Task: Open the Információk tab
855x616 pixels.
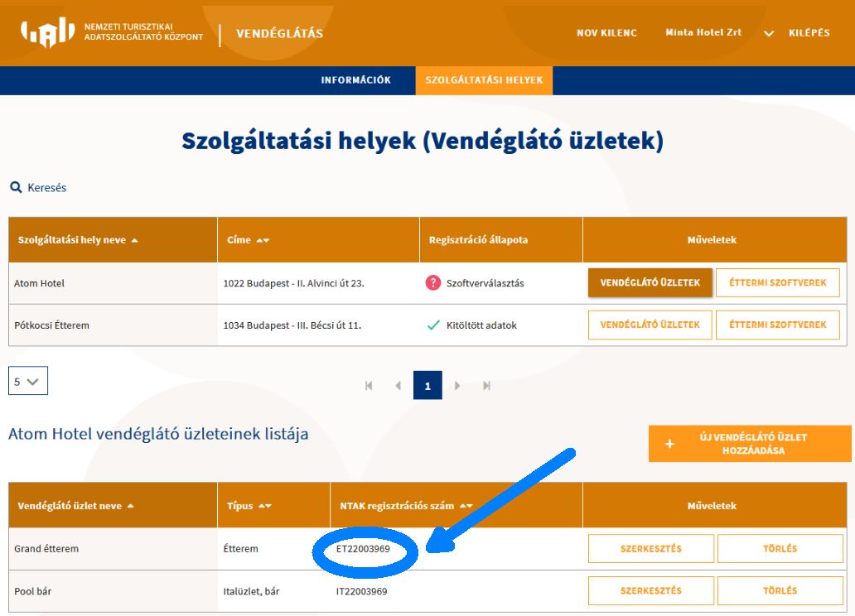Action: click(x=355, y=80)
